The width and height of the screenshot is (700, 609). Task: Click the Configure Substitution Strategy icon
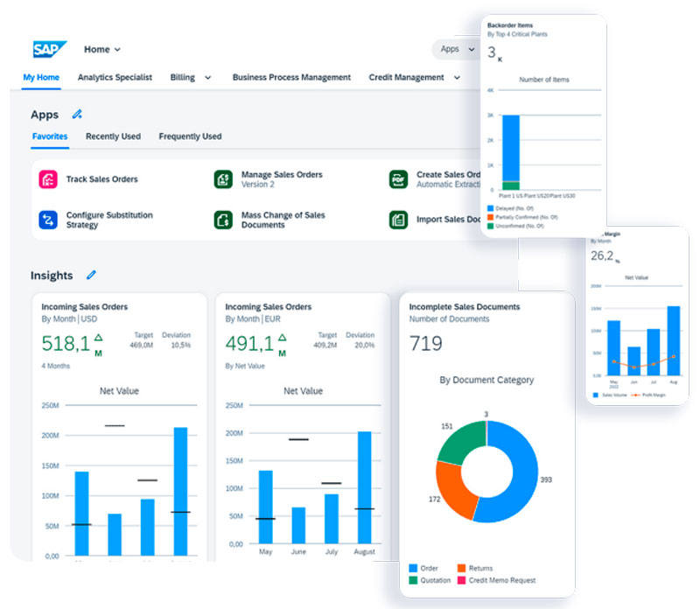click(x=47, y=220)
